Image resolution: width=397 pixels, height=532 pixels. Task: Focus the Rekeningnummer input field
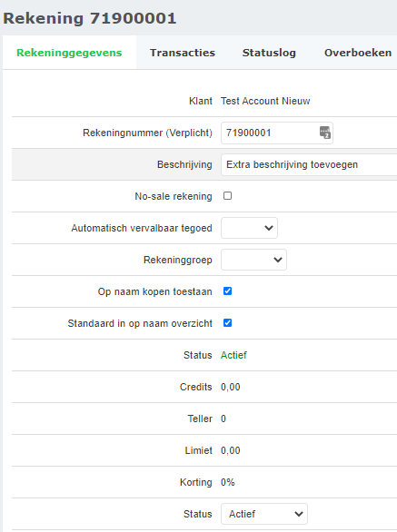pyautogui.click(x=277, y=133)
